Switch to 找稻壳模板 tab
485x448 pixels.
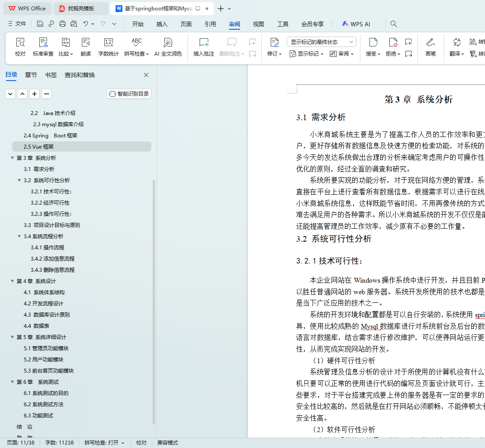tap(81, 9)
